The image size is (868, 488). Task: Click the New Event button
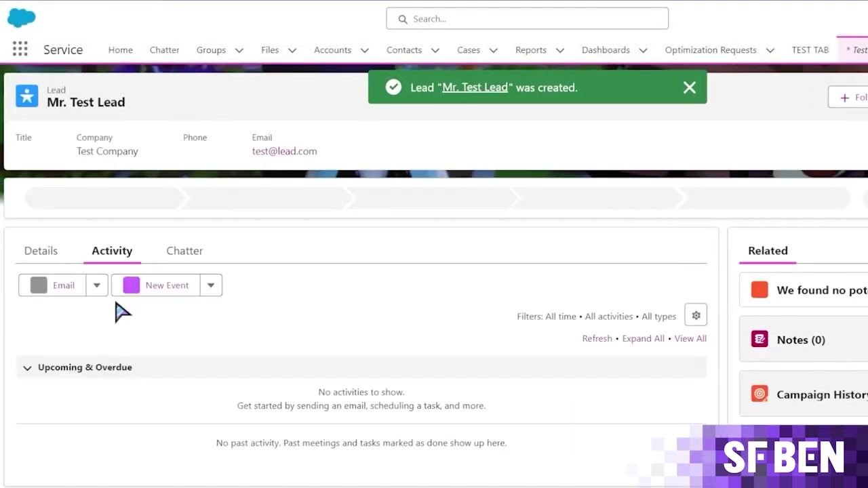155,285
